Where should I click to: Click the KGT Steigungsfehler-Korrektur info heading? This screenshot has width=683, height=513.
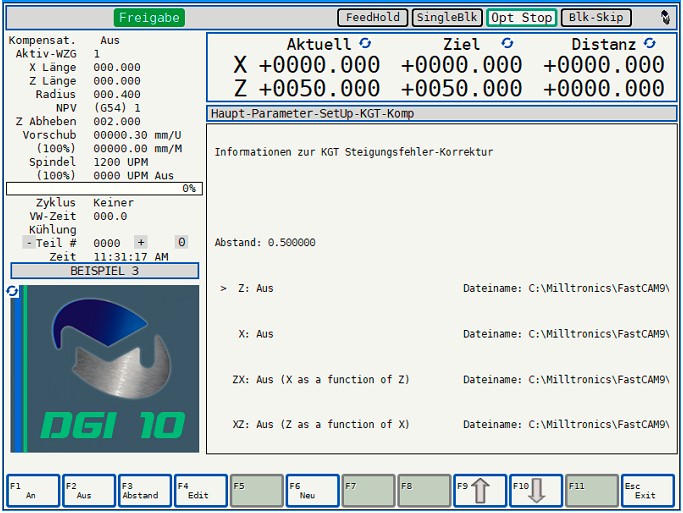tap(354, 152)
